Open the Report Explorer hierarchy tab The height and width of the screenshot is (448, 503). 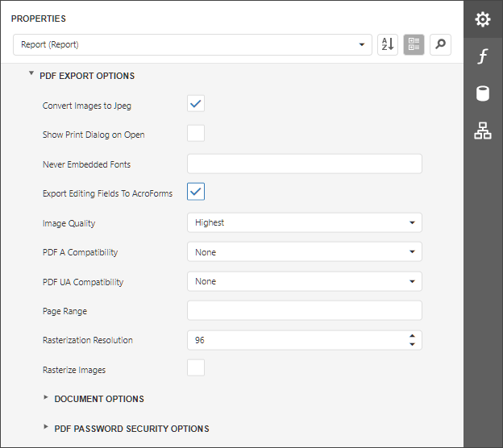point(483,131)
